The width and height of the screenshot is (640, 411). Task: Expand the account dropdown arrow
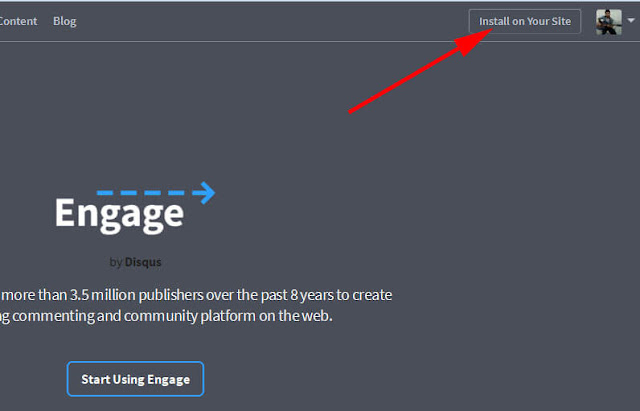631,20
